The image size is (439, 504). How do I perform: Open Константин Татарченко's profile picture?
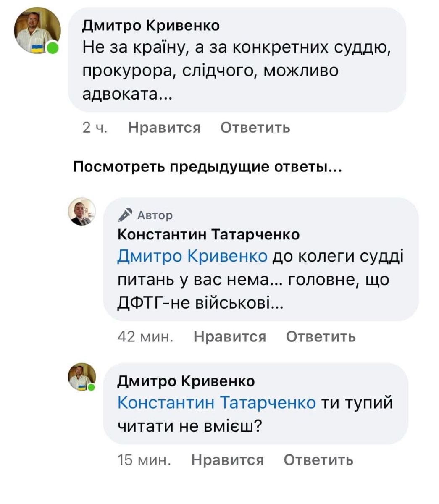click(82, 211)
